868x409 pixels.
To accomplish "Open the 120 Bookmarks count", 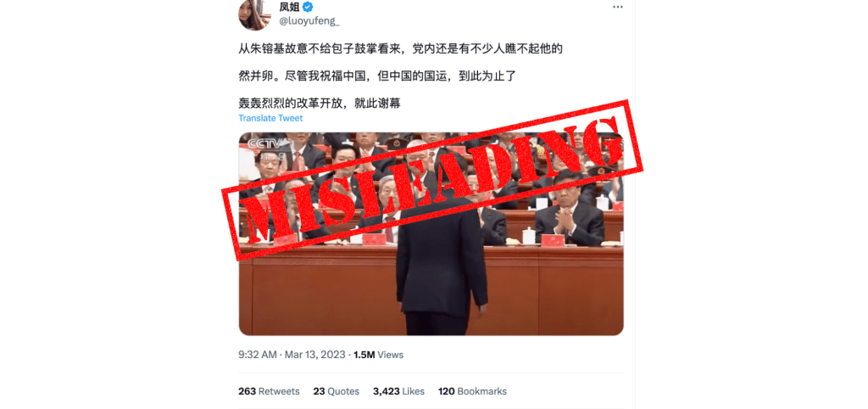I will (472, 391).
